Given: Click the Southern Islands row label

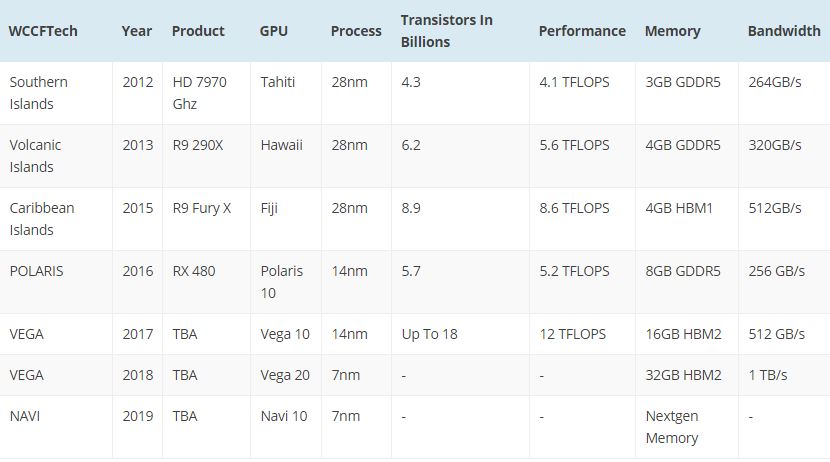Looking at the screenshot, I should (39, 93).
